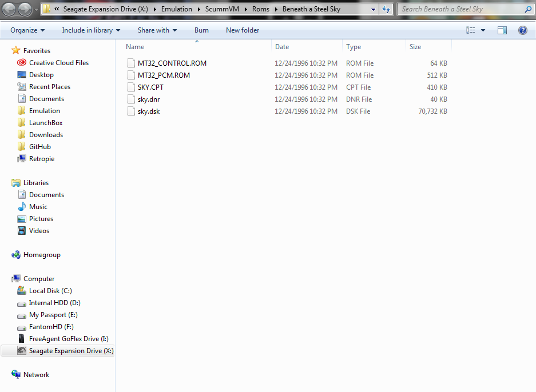Viewport: 536px width, 392px height.
Task: Select Seagate Expansion Drive (X:) in sidebar
Action: (x=58, y=351)
